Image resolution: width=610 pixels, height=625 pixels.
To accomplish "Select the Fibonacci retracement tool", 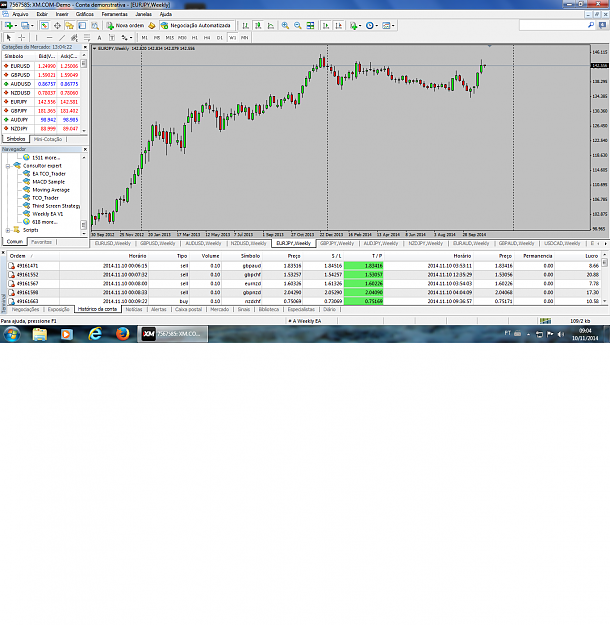I will pos(87,37).
